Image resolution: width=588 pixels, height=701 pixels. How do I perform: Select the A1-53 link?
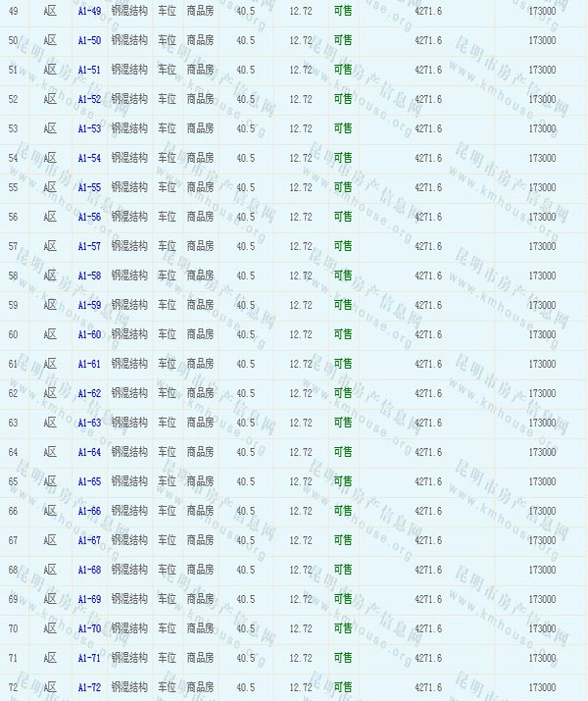pyautogui.click(x=89, y=128)
